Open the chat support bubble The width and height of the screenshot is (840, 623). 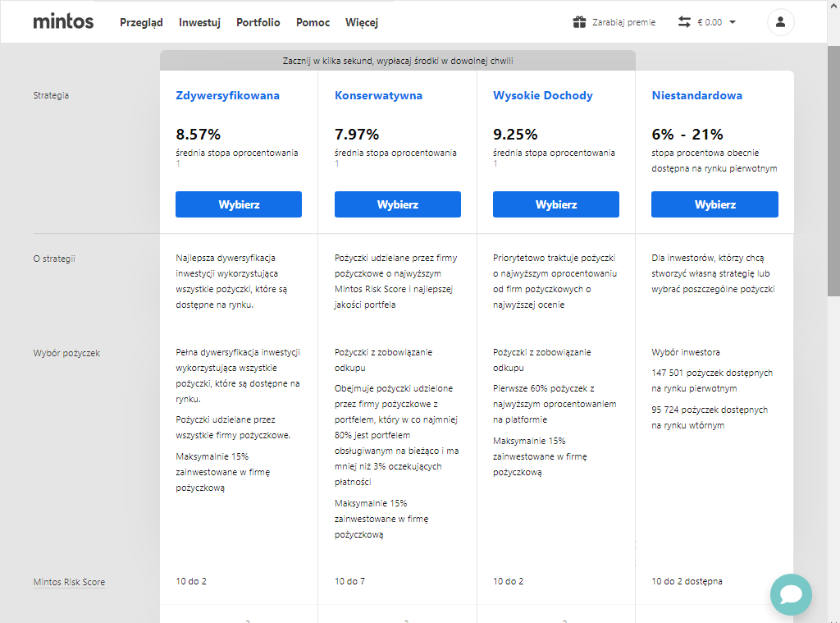coord(791,594)
